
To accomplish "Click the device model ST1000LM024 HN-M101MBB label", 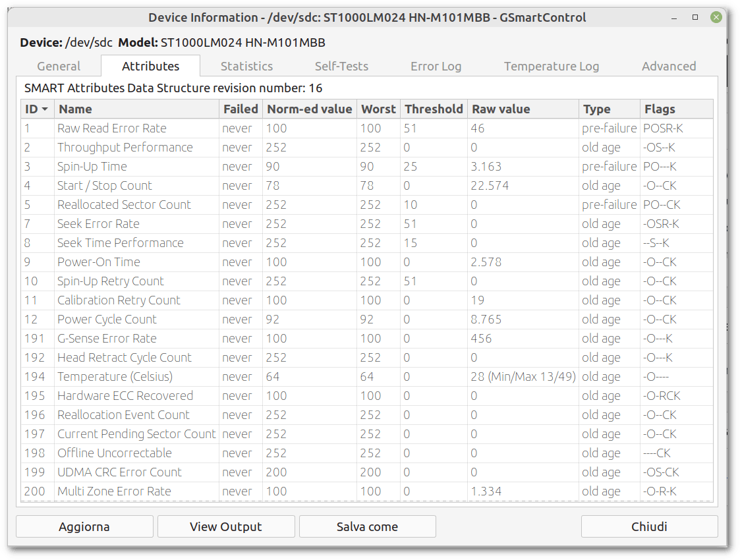I will pyautogui.click(x=242, y=42).
